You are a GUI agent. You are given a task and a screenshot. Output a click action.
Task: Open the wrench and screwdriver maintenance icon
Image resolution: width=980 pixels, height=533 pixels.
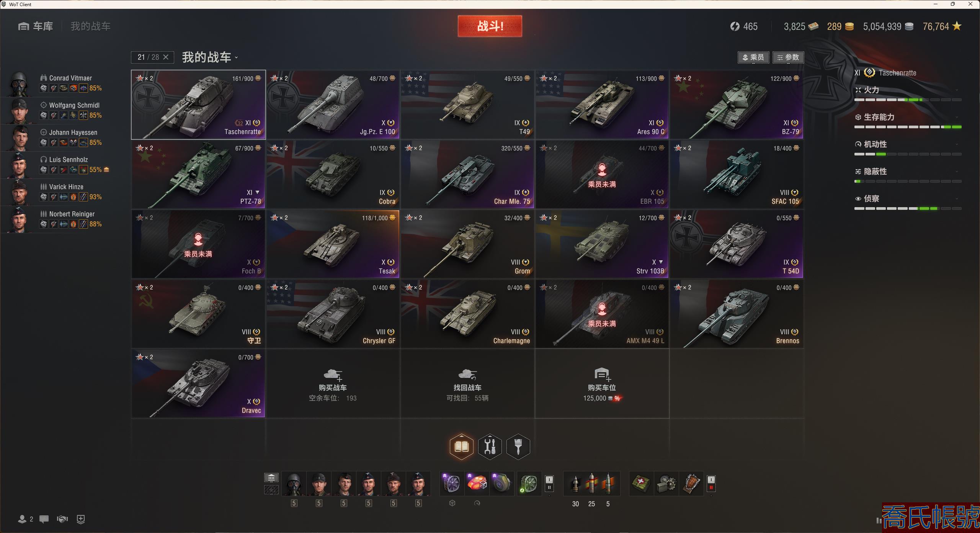(490, 446)
